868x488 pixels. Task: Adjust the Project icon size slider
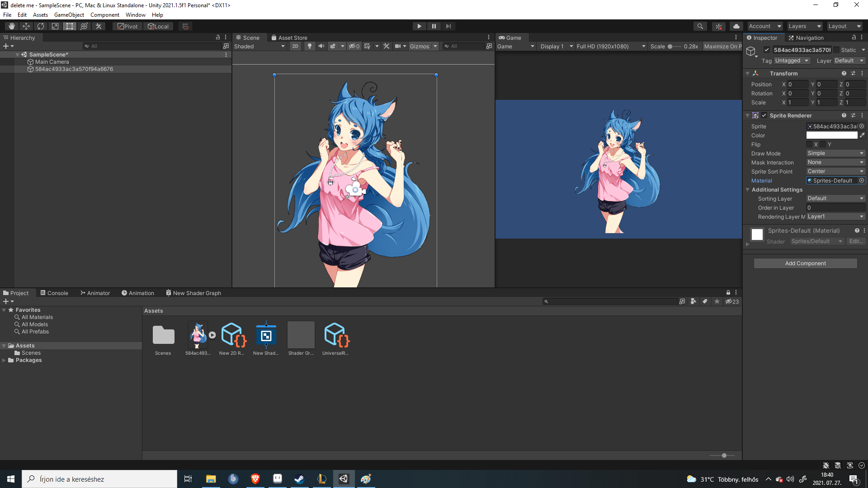pos(724,455)
